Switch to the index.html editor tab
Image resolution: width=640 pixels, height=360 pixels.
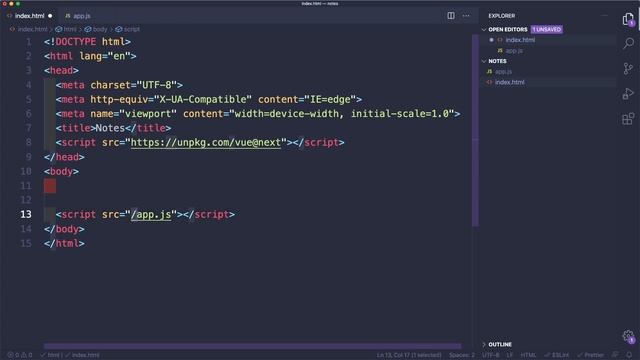tap(29, 16)
